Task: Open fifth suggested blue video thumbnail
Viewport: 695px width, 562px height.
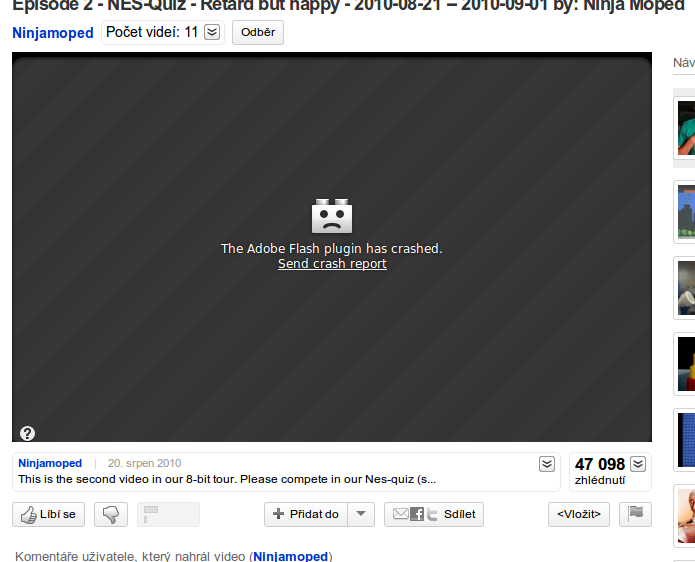Action: 686,440
